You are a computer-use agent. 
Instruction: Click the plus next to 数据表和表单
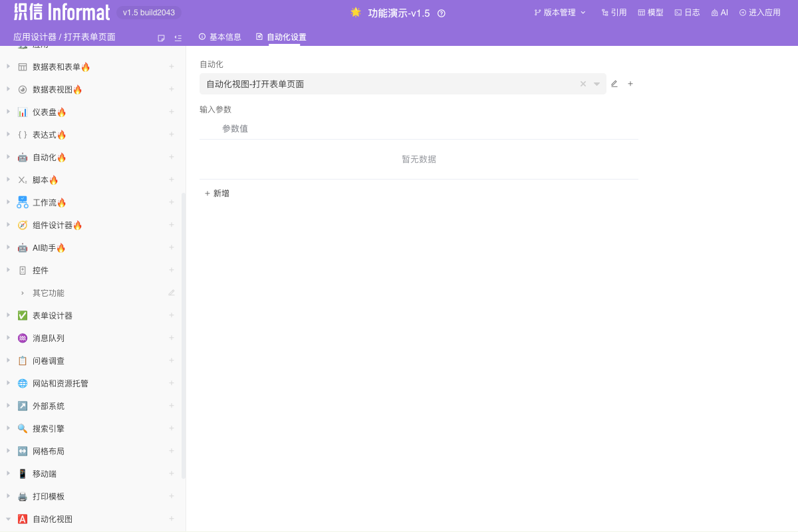pyautogui.click(x=172, y=66)
